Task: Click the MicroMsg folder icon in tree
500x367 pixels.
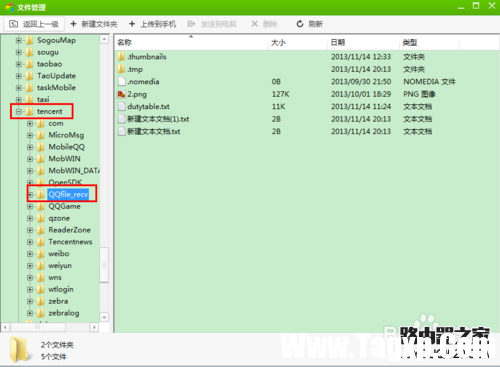Action: pyautogui.click(x=41, y=135)
